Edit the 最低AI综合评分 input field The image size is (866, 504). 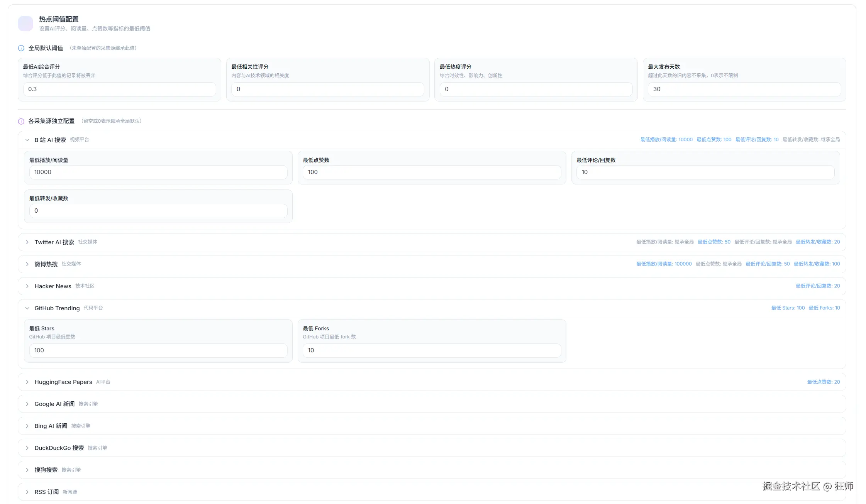coord(119,89)
